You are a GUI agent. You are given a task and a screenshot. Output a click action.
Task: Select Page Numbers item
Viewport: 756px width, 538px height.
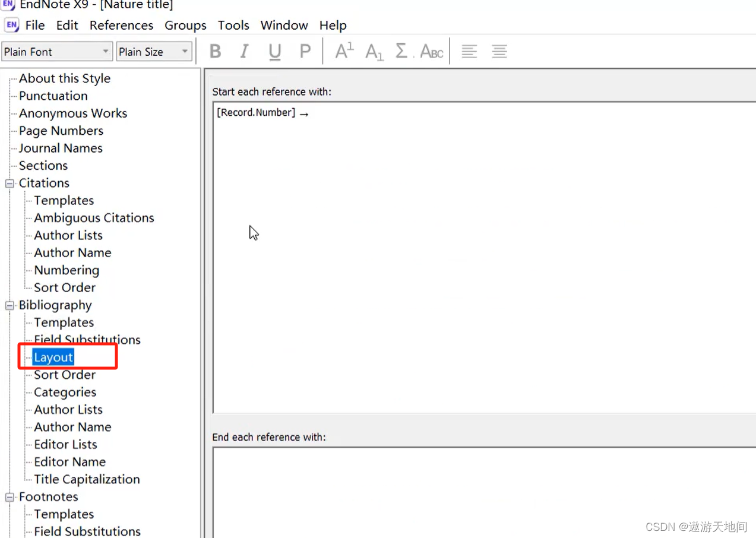[x=61, y=131]
